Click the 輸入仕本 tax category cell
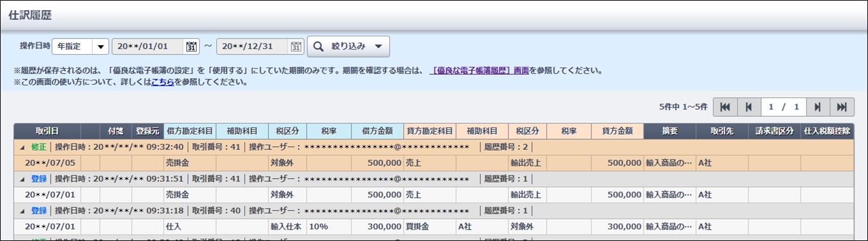The height and width of the screenshot is (241, 868). pyautogui.click(x=287, y=226)
